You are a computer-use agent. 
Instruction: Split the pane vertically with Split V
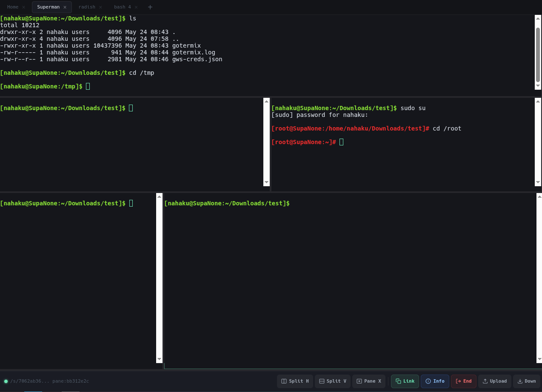[x=332, y=381]
